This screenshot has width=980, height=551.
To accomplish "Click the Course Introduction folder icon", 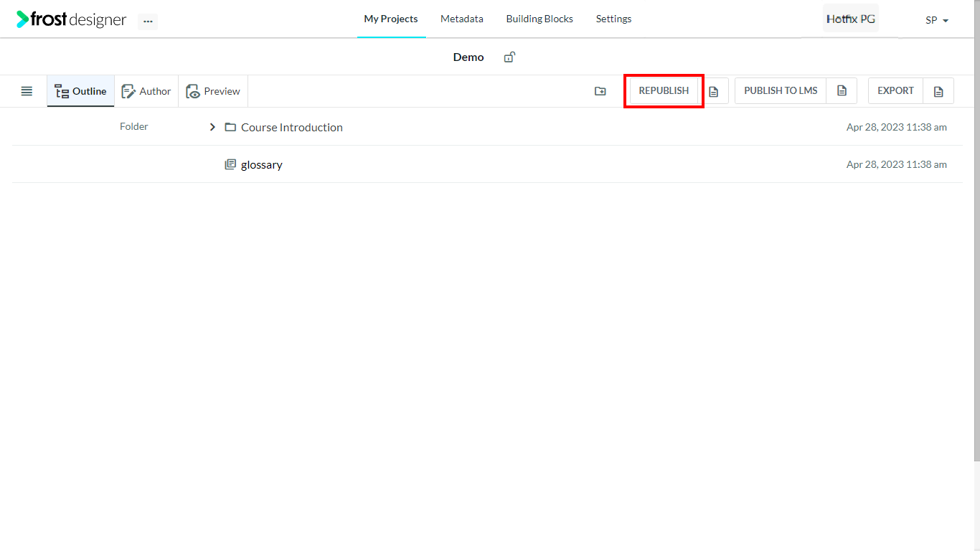I will coord(230,127).
